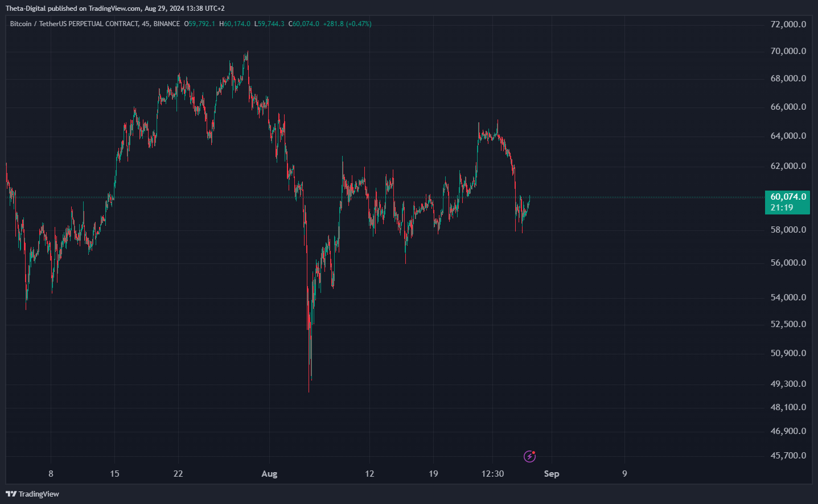Click the current price label 60,074.0
The height and width of the screenshot is (504, 818).
pos(788,197)
